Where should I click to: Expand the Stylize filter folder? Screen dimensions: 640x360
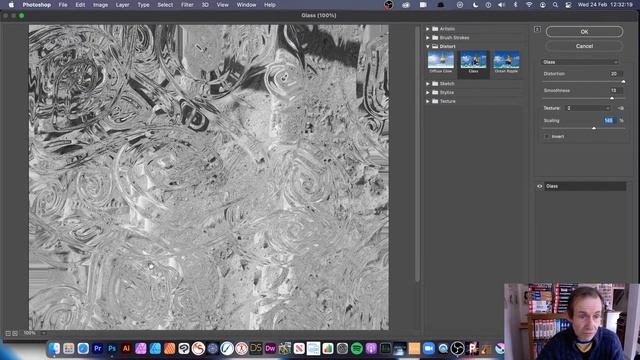click(x=428, y=93)
